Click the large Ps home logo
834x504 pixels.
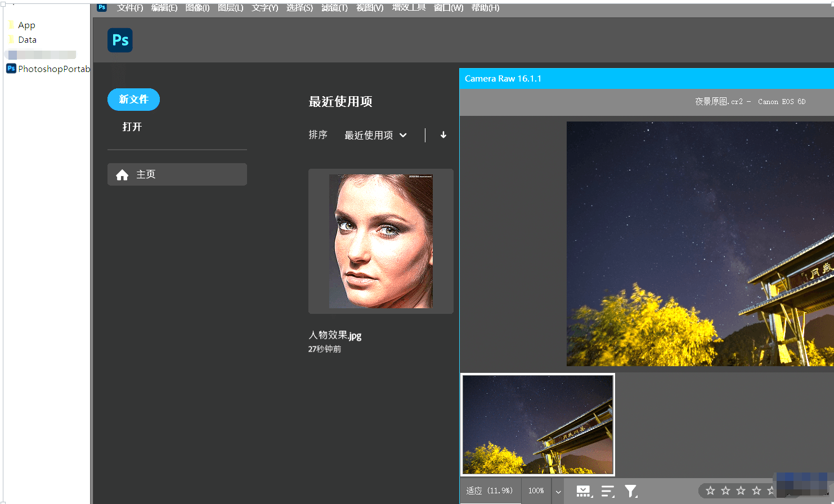point(120,40)
